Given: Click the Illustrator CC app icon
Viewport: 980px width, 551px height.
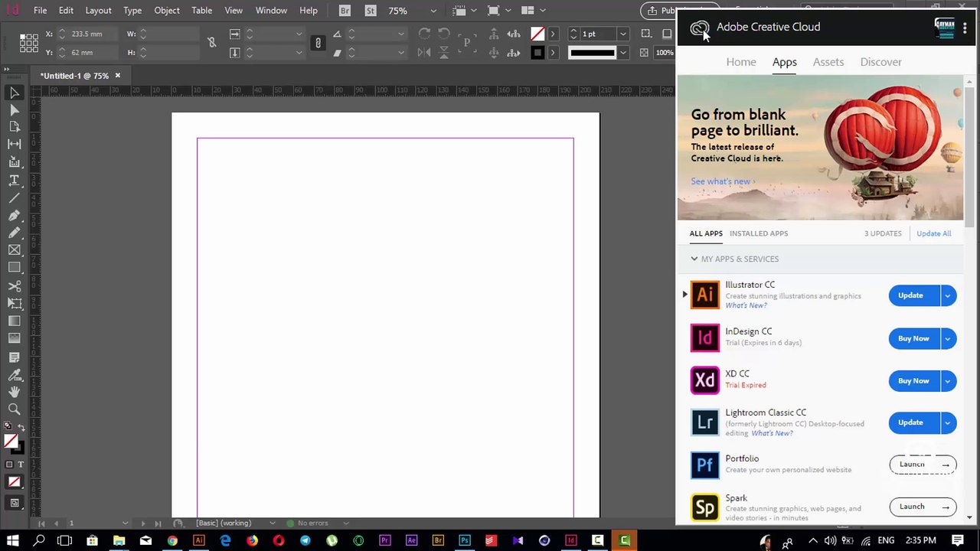Looking at the screenshot, I should pos(705,295).
